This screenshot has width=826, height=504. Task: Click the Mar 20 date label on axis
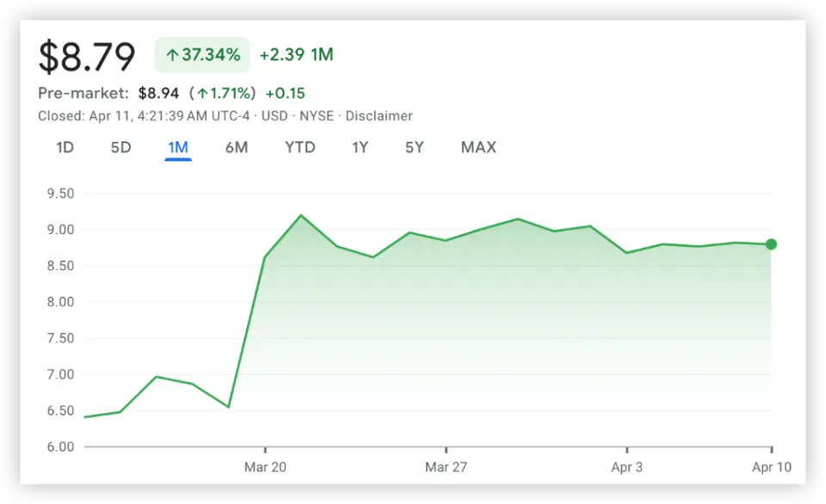[265, 467]
